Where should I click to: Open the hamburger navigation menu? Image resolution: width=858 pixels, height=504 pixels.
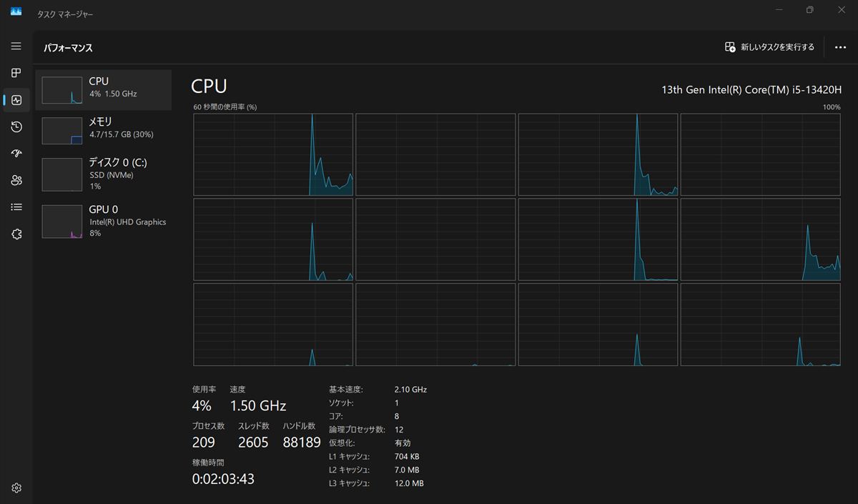(x=16, y=46)
